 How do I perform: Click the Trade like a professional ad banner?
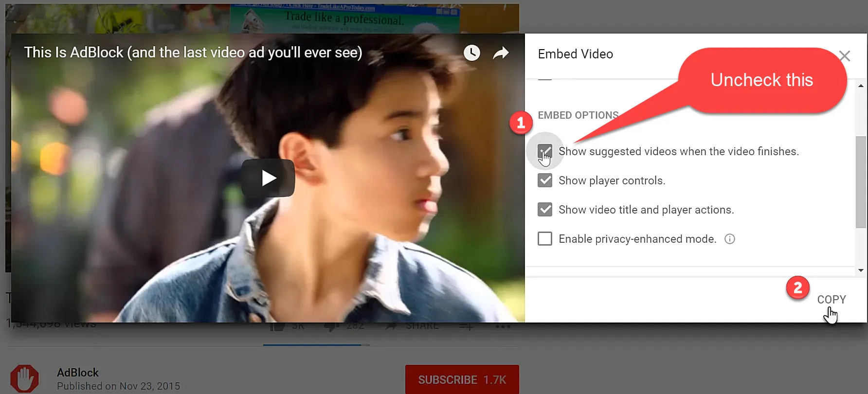click(x=344, y=18)
